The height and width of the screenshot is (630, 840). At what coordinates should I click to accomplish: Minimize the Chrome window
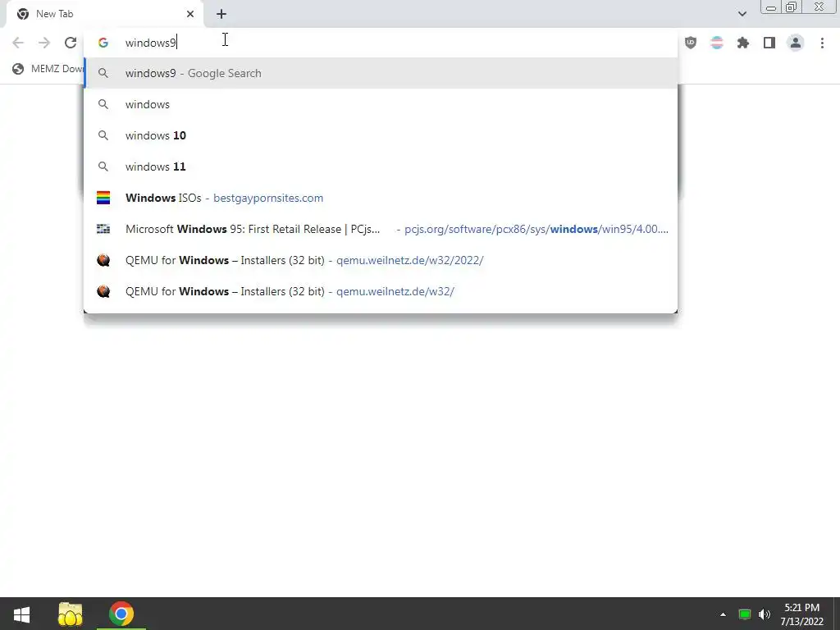[771, 7]
